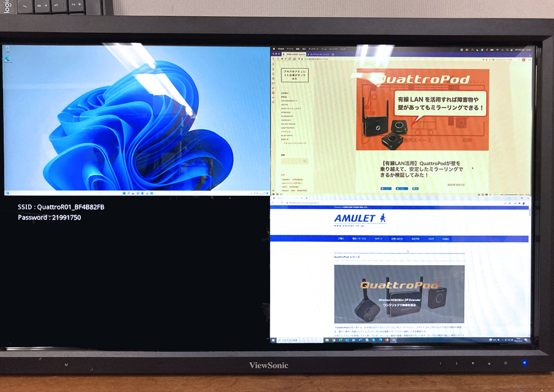
Task: Click the blue share button under the article
Action: (x=386, y=188)
